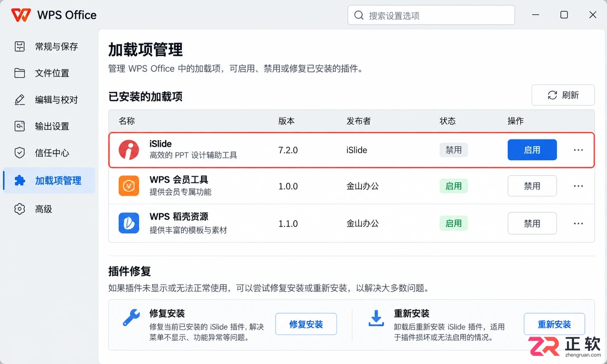Screen dimensions: 607x364
Task: Click the 名称 column header
Action: (x=127, y=121)
